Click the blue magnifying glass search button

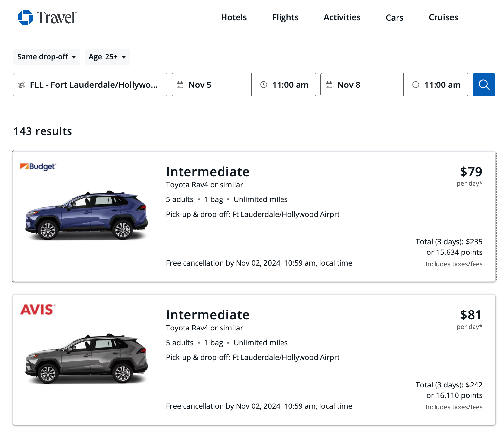tap(484, 85)
